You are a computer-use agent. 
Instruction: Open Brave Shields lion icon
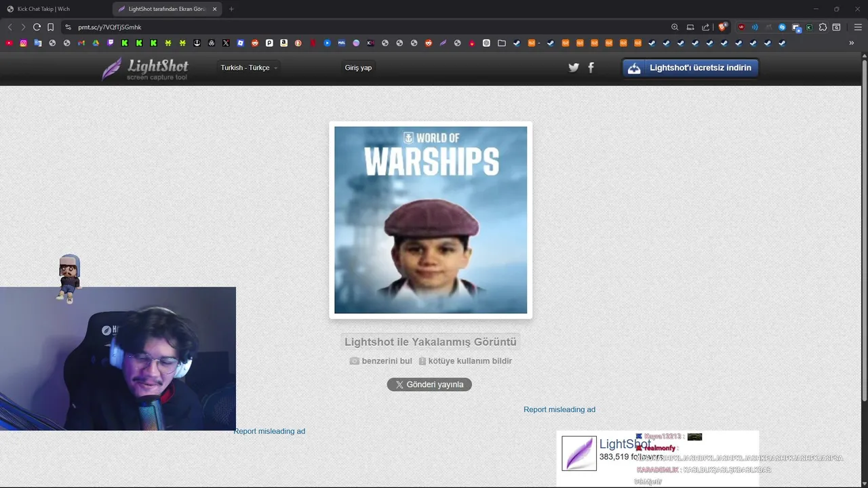[722, 27]
